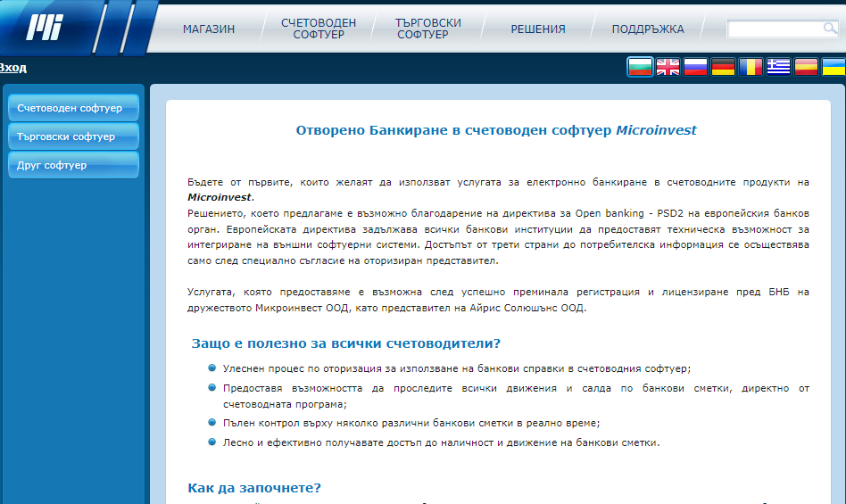The height and width of the screenshot is (504, 846).
Task: Click bullet 'Улеснен процес по оторизация'
Action: click(456, 368)
